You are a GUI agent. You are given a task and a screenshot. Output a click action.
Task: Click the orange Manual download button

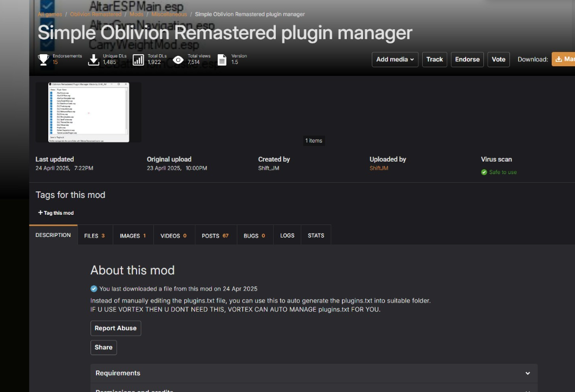point(564,59)
